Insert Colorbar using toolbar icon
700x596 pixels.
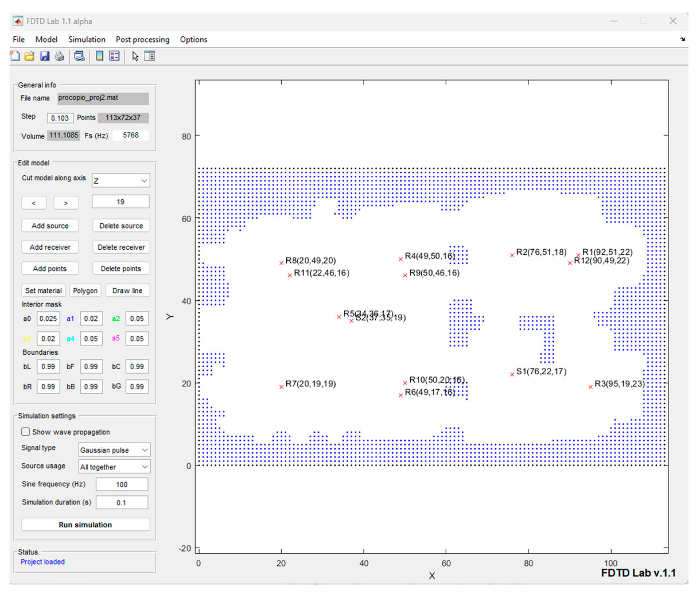click(99, 56)
